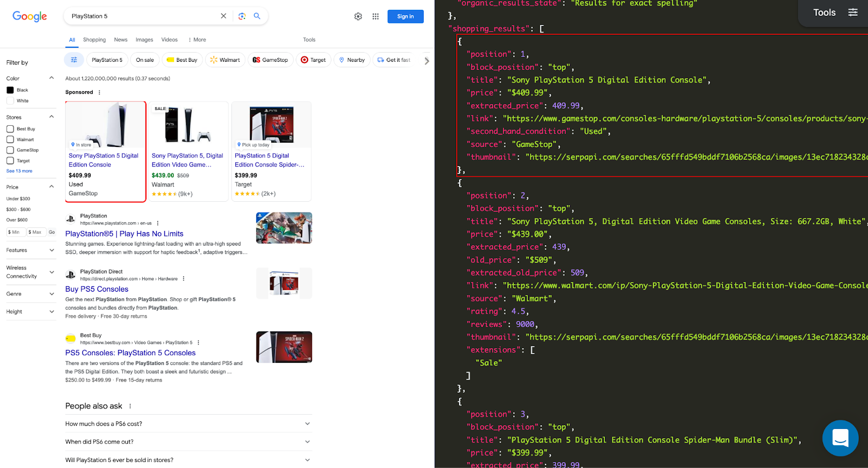
Task: Open Google settings gear icon
Action: (358, 16)
